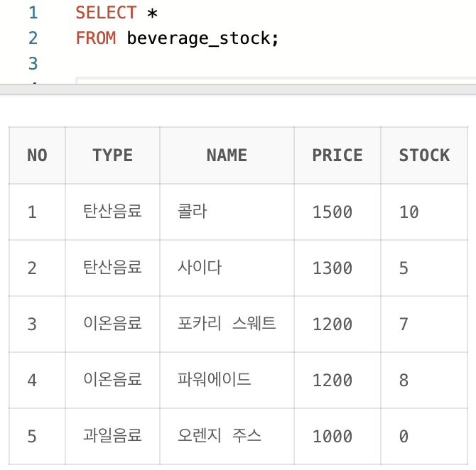
Task: Click the 과일음료 type cell
Action: pyautogui.click(x=113, y=437)
